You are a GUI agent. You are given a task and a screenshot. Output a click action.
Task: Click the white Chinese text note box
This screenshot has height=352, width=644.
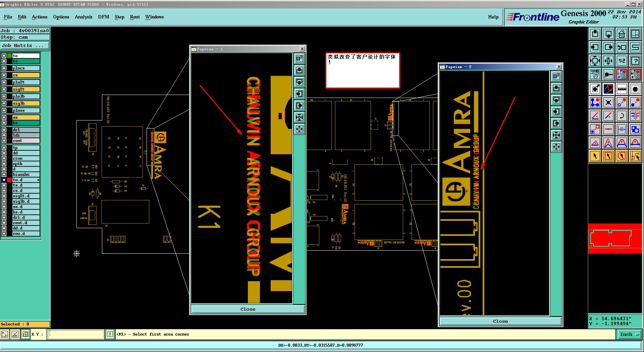click(363, 70)
